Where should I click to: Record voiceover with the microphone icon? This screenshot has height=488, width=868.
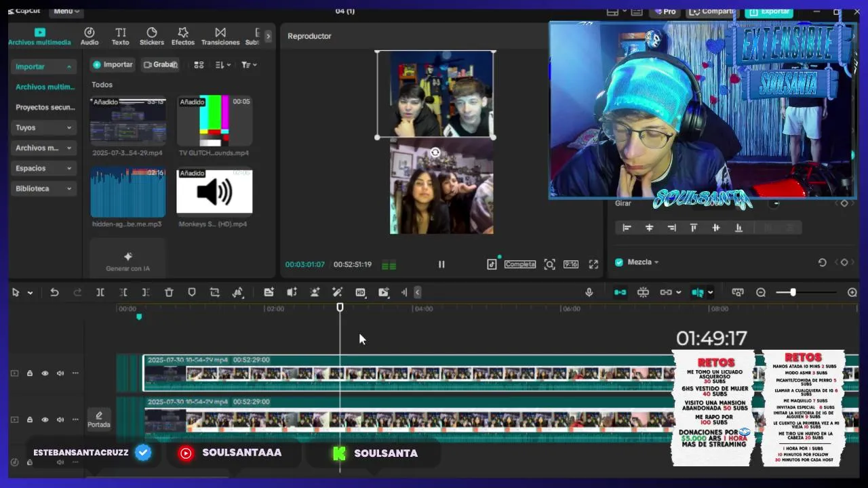tap(589, 292)
